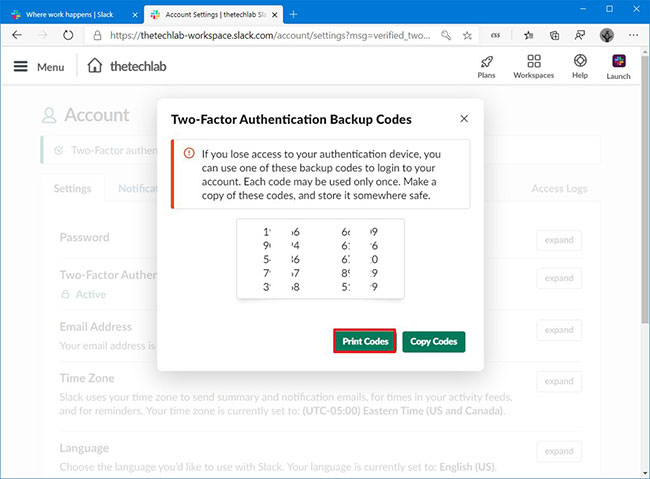Click the backup codes list box

pyautogui.click(x=320, y=259)
